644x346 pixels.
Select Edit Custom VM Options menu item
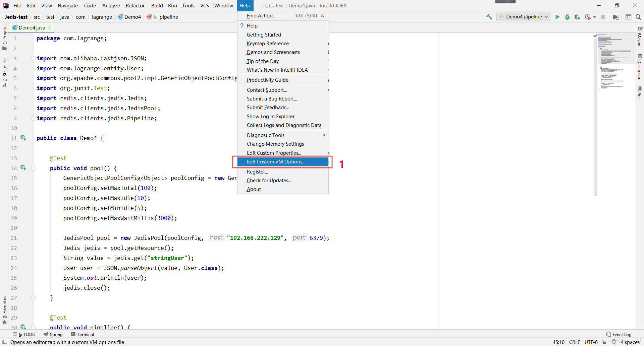point(283,161)
